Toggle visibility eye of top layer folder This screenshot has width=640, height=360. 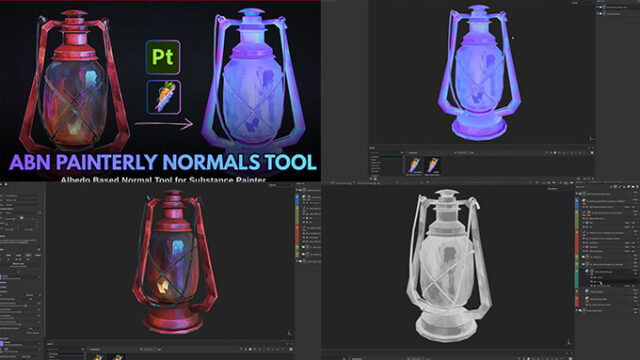[580, 193]
